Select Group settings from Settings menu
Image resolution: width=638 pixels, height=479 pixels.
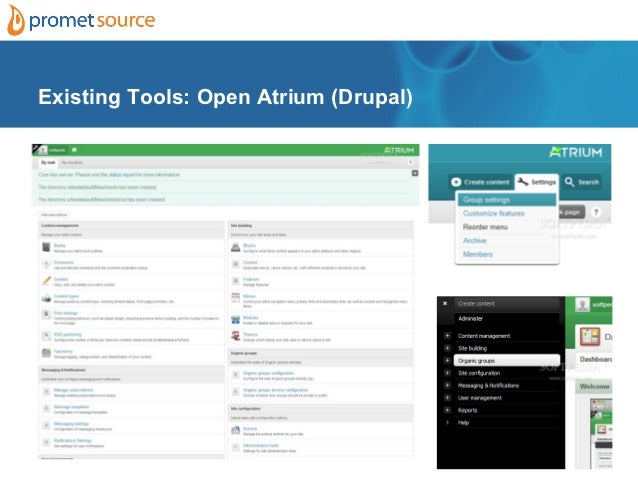pos(507,200)
